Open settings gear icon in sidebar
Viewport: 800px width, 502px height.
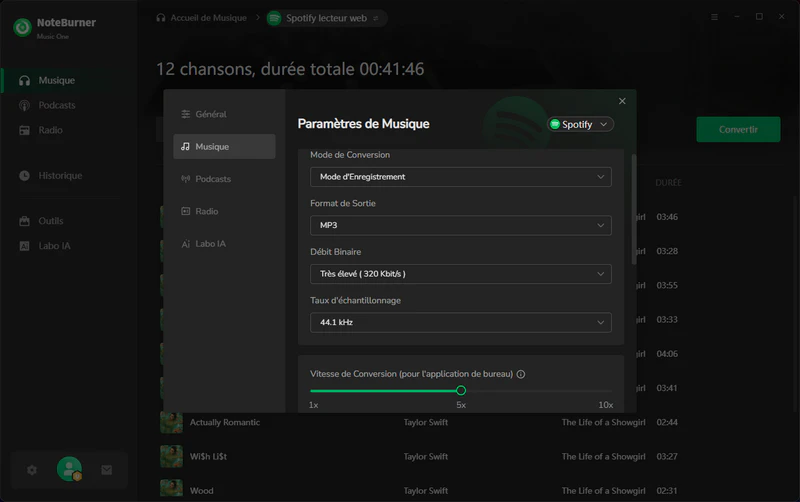coord(32,470)
